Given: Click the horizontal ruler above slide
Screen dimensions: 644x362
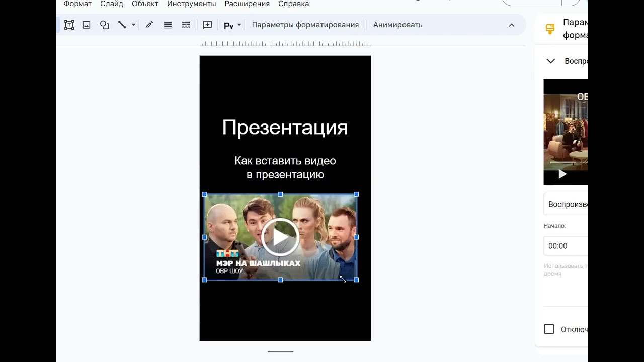Looking at the screenshot, I should tap(285, 44).
